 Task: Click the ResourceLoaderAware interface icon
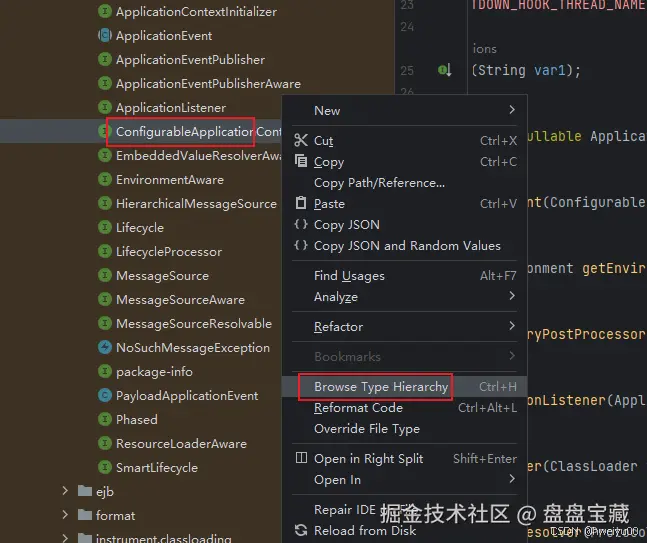point(105,444)
